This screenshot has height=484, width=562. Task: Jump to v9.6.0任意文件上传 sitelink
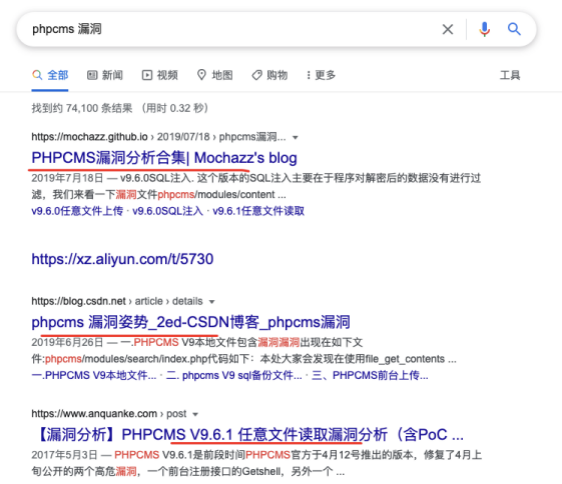[77, 211]
